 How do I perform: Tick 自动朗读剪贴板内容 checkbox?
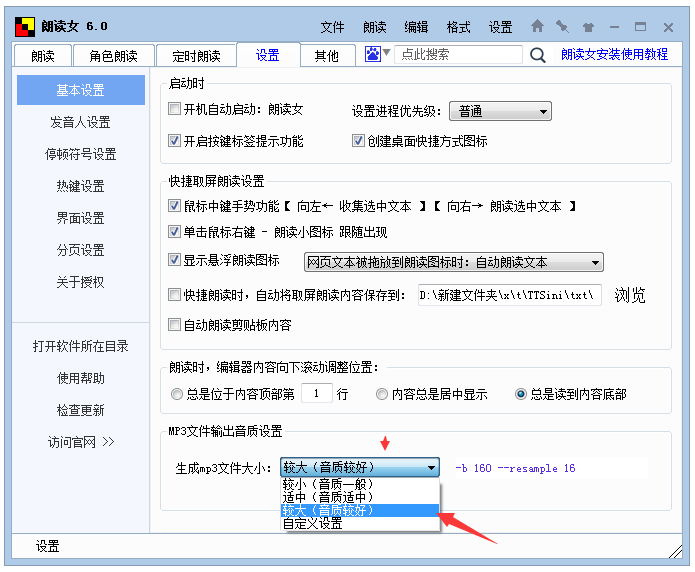[x=174, y=325]
